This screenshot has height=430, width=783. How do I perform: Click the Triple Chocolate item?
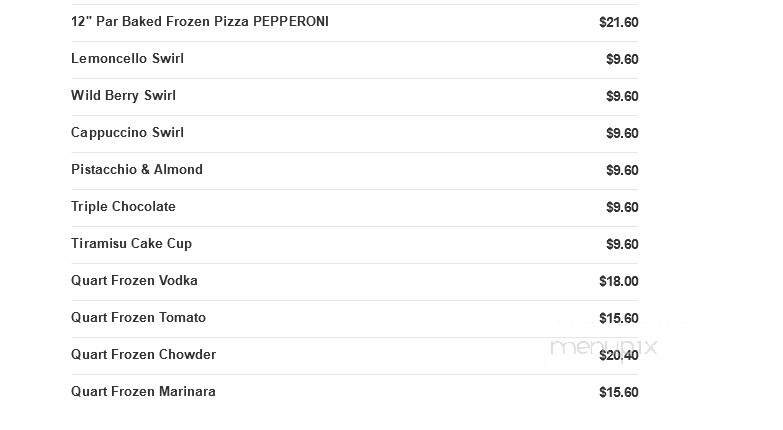click(x=123, y=207)
